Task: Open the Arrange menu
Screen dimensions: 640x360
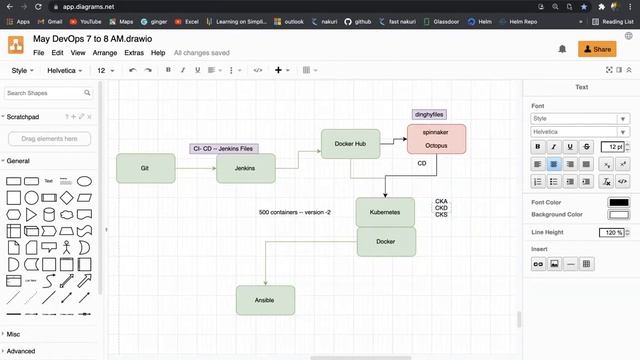Action: tap(104, 53)
